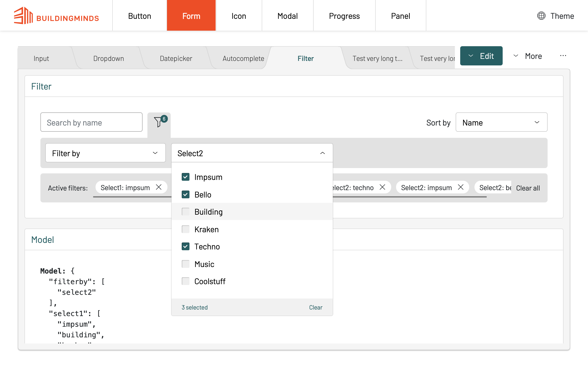Remove the Select2: impsum filter chip
Image resolution: width=588 pixels, height=368 pixels.
460,187
